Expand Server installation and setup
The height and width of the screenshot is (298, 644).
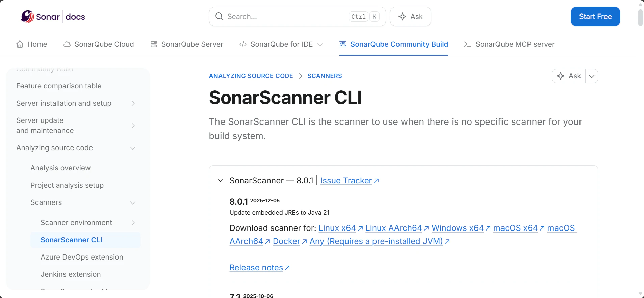(133, 103)
